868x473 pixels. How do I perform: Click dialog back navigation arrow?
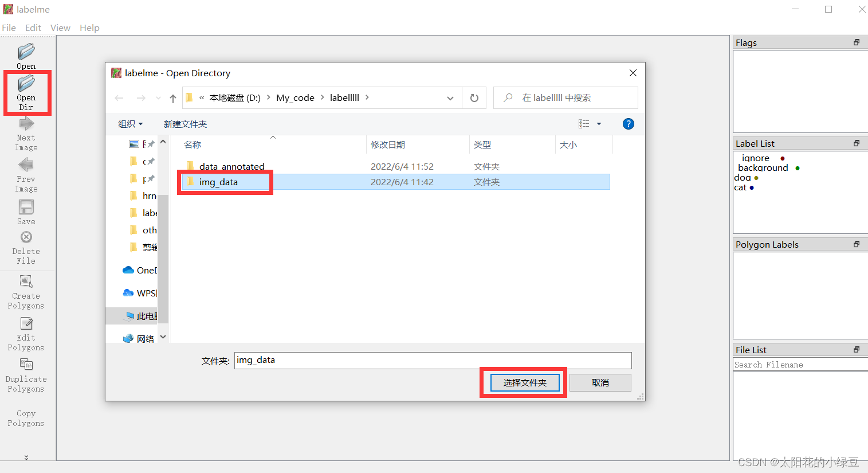[119, 98]
